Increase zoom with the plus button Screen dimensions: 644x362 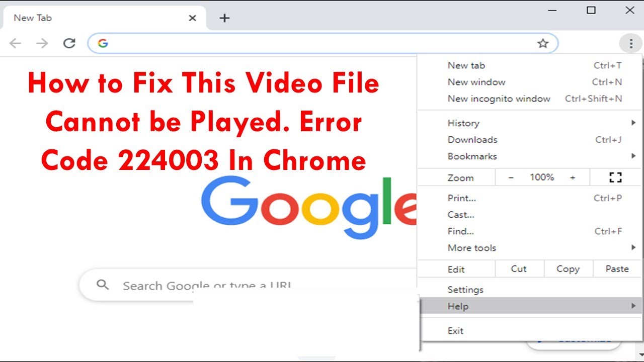(573, 177)
